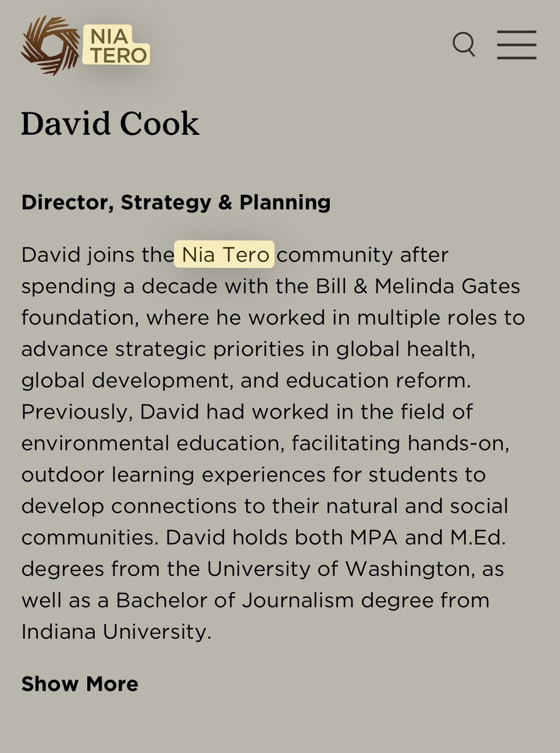Open the hamburger navigation menu
The height and width of the screenshot is (753, 560).
(x=516, y=45)
